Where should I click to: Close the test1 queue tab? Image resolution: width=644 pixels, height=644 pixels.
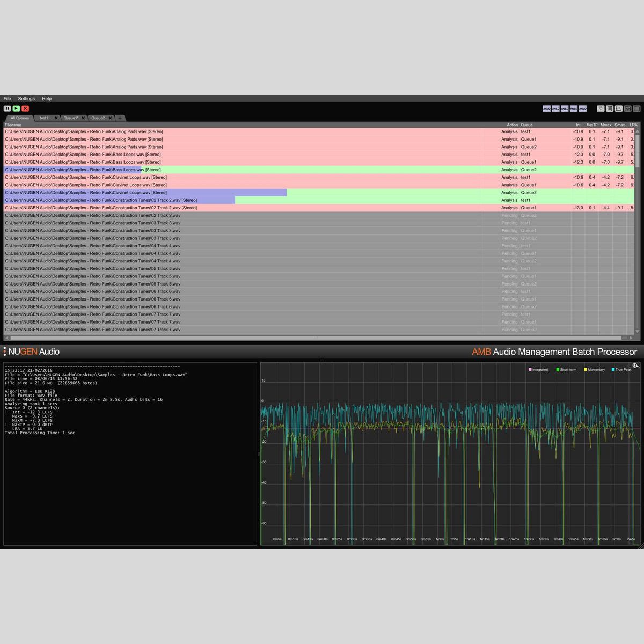(56, 118)
